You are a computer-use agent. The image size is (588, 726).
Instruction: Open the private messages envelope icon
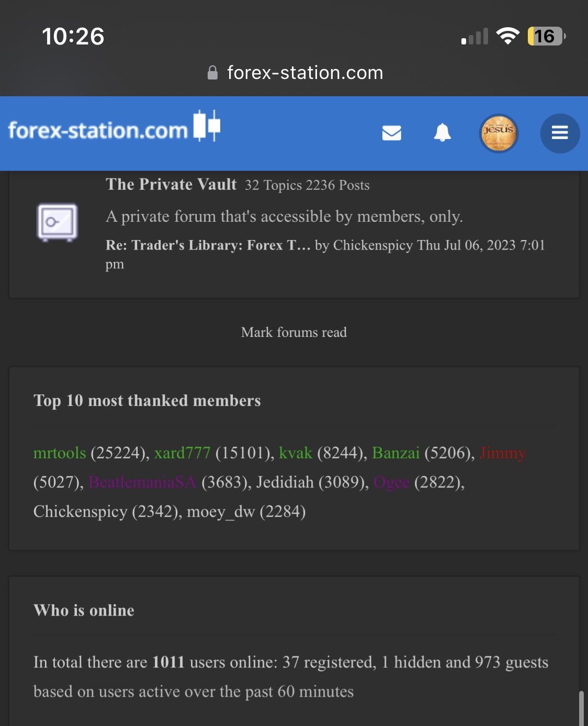391,133
